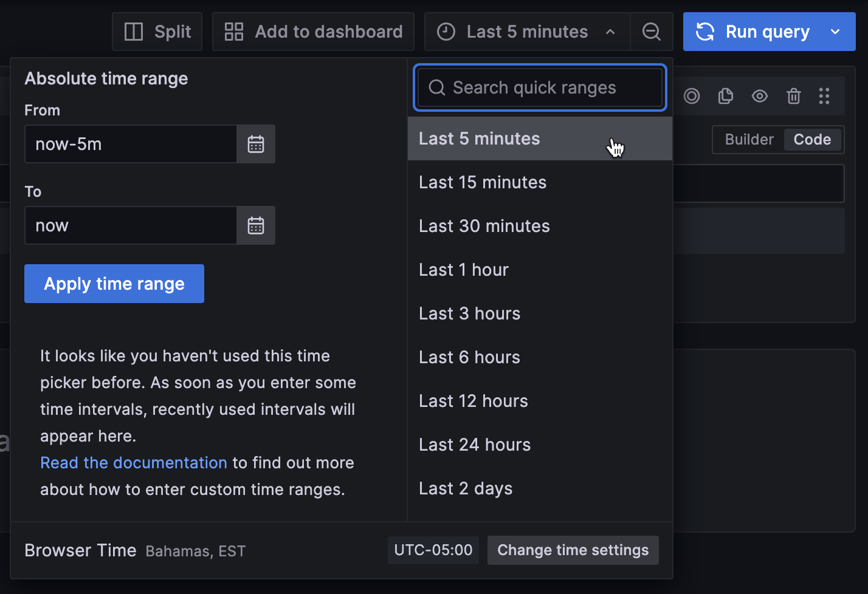Click the Split view button

click(157, 32)
